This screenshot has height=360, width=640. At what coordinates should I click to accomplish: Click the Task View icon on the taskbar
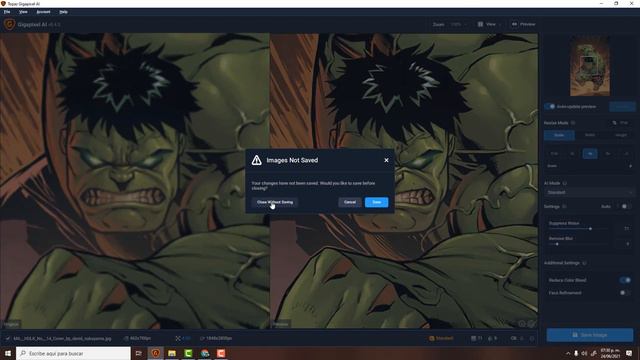coord(139,353)
